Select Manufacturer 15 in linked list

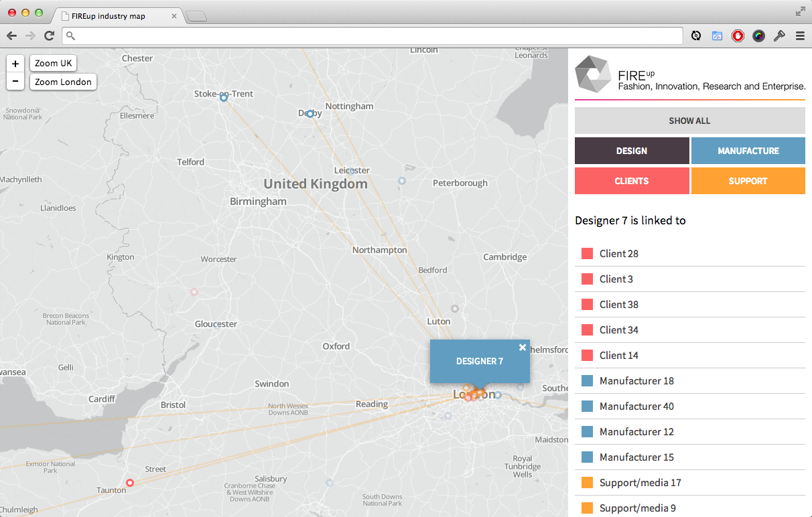(x=689, y=457)
